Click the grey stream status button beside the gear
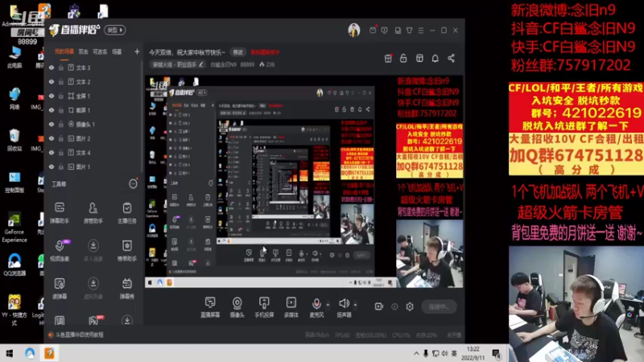 [x=439, y=306]
